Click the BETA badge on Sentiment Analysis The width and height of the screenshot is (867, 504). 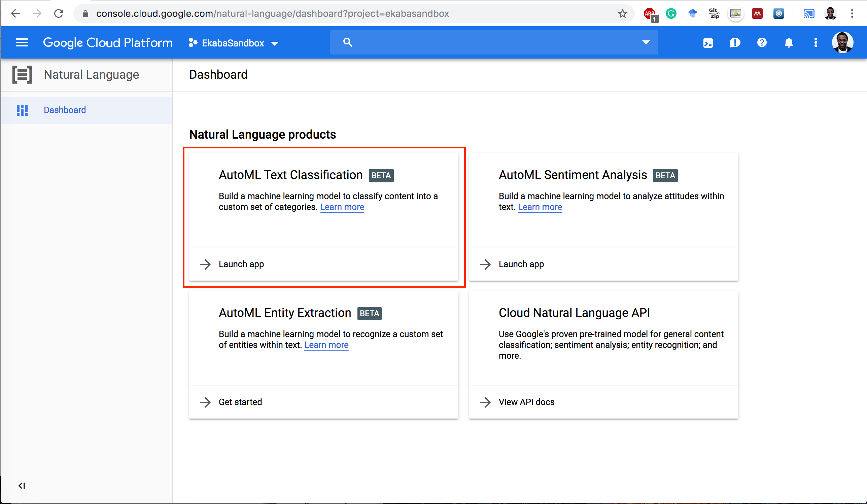665,175
